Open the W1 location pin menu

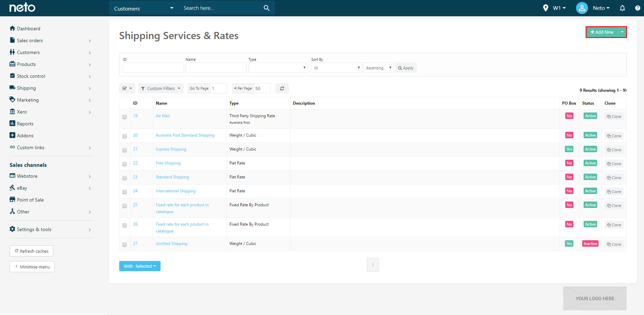tap(555, 8)
